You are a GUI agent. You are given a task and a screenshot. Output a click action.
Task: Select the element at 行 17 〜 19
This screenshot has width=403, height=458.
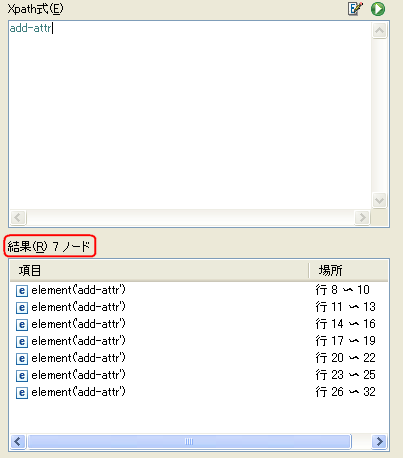(x=199, y=341)
